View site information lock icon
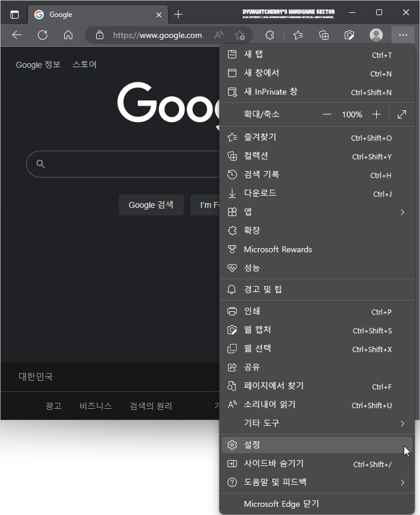420x515 pixels. (100, 35)
